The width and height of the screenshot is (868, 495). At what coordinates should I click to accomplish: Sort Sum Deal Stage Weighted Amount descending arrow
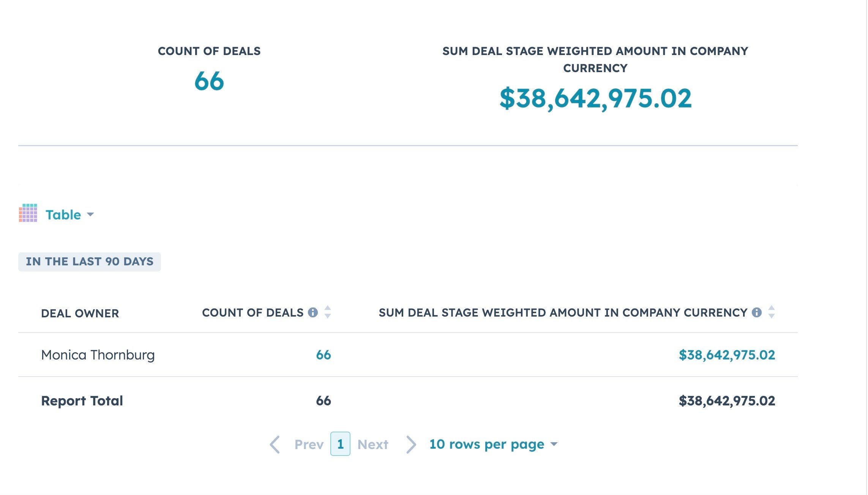point(771,316)
